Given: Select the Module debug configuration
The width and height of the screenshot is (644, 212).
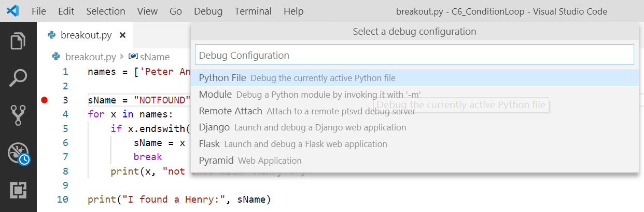Looking at the screenshot, I should [x=415, y=95].
